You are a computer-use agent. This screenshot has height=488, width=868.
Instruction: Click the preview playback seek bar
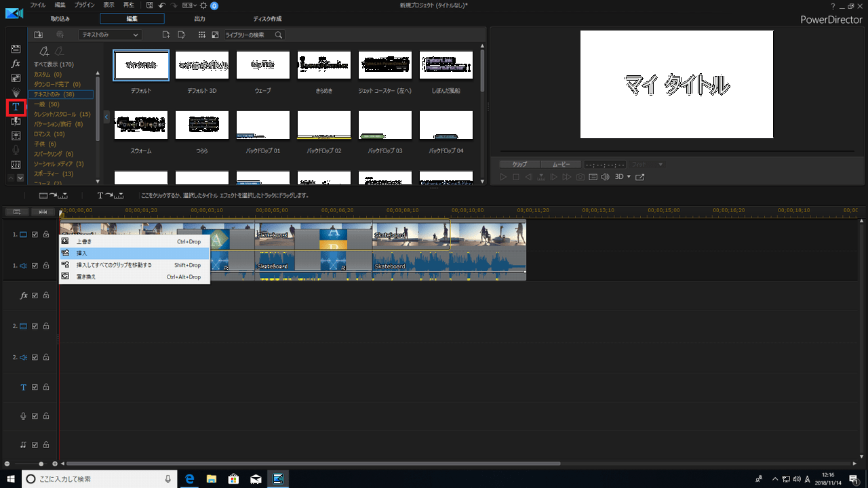[677, 151]
